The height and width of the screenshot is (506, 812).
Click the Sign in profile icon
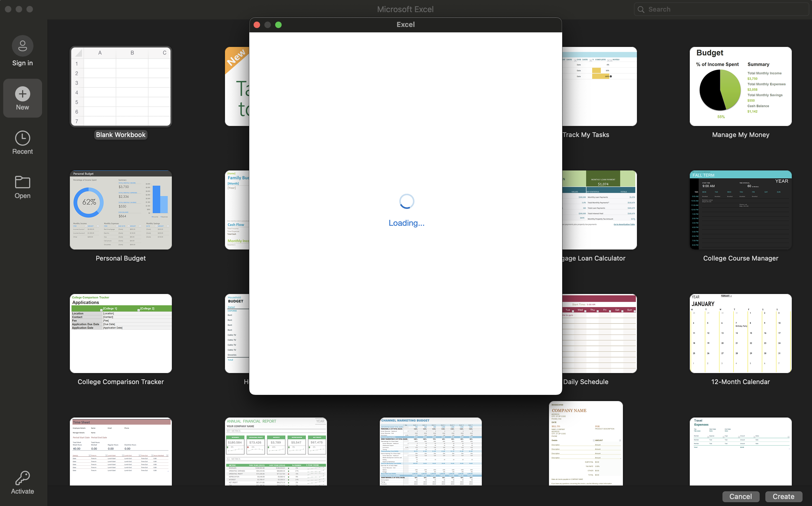point(22,46)
